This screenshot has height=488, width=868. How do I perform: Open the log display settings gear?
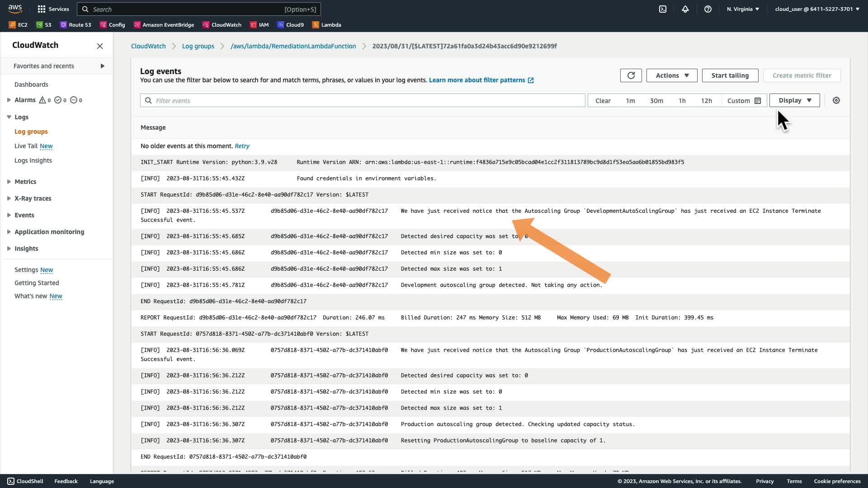click(x=836, y=100)
